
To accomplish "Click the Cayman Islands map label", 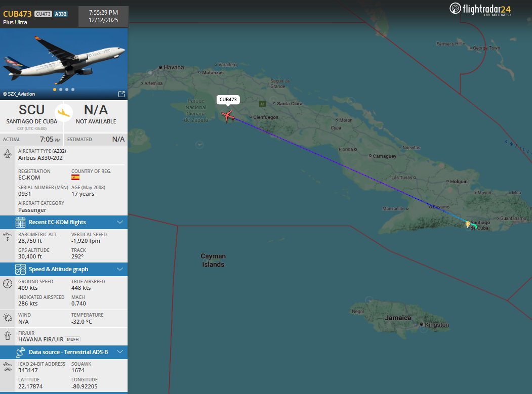I will tap(213, 260).
